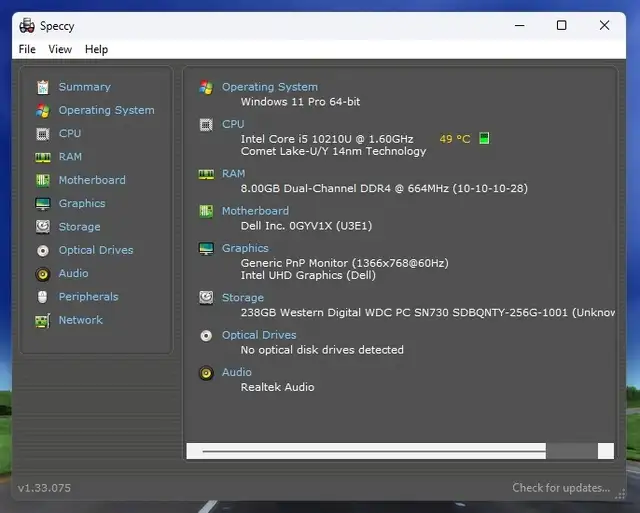Click the CPU chip icon in sidebar
640x513 pixels.
pyautogui.click(x=42, y=134)
